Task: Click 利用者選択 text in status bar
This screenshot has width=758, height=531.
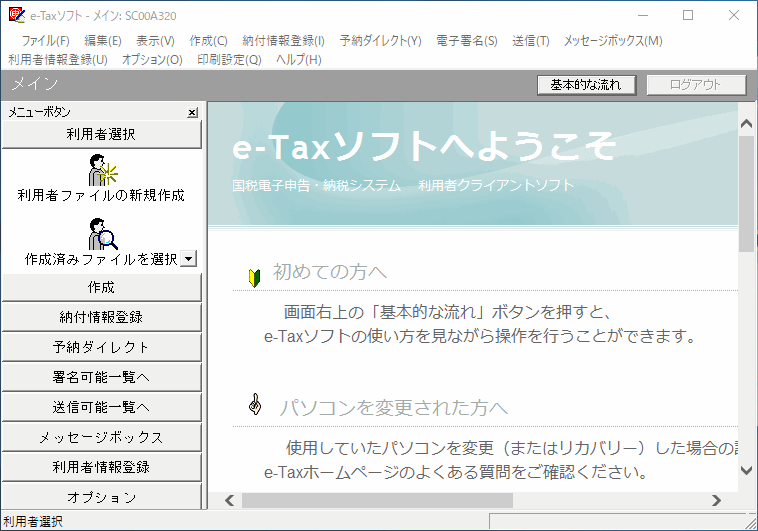Action: click(x=33, y=521)
